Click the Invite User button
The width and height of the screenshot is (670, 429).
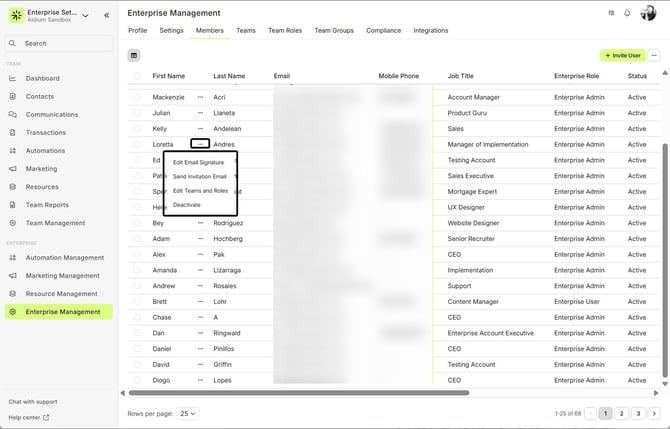[x=622, y=55]
